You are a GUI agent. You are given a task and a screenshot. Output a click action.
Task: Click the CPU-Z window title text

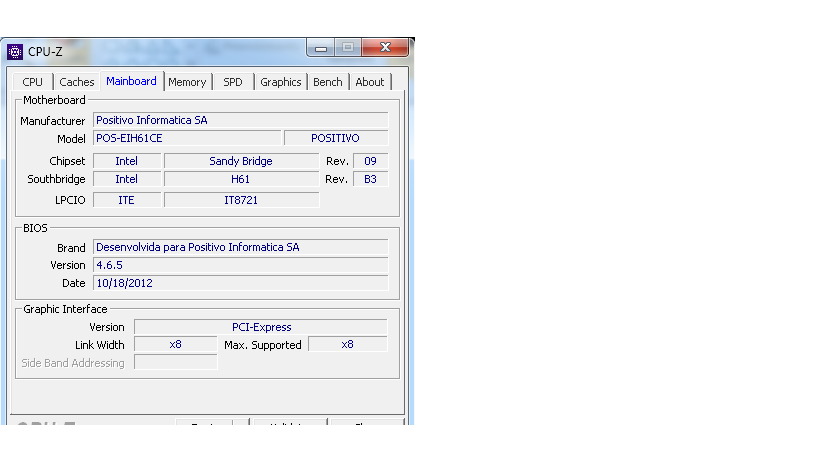[x=45, y=52]
